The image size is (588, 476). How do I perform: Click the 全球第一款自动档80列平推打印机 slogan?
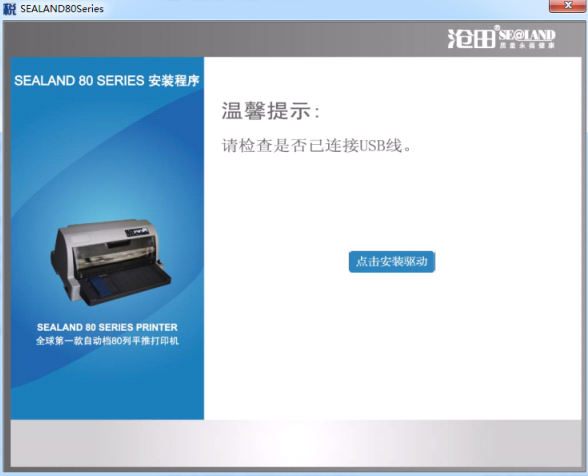pos(107,341)
